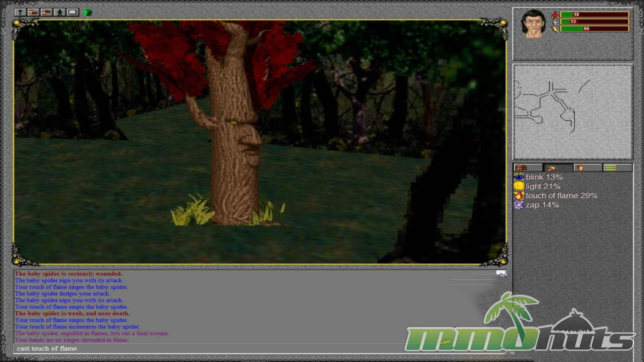Open the character figure icon
This screenshot has width=644, height=362.
coord(60,12)
